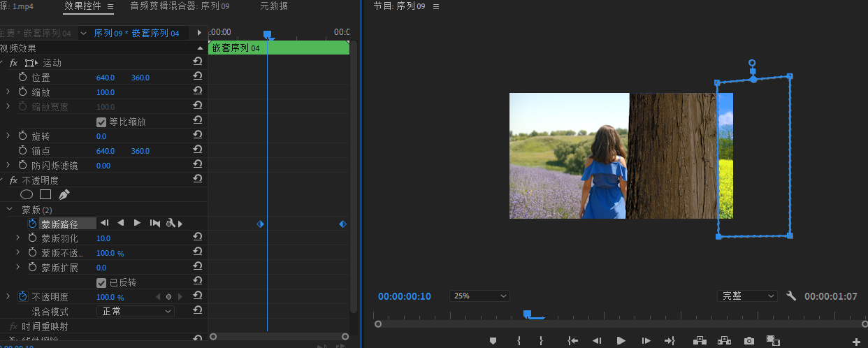The height and width of the screenshot is (348, 868).
Task: Toggle animation stopwatch for 锚点
Action: (22, 151)
